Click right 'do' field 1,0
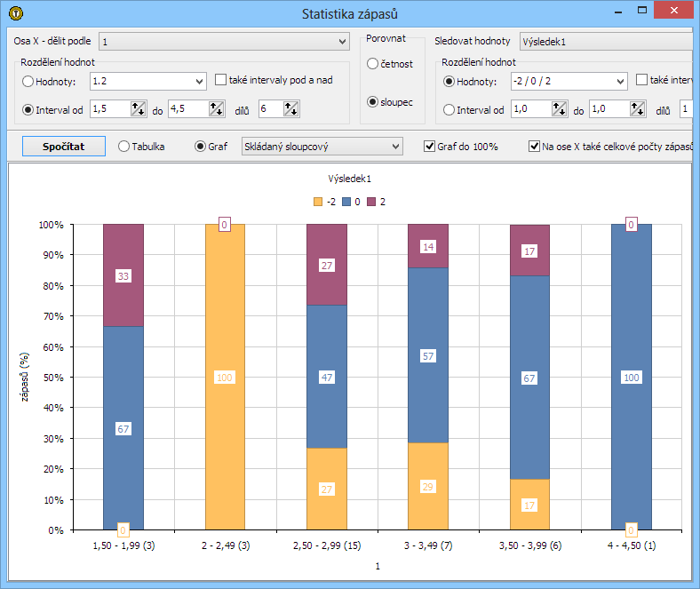The image size is (700, 589). pos(609,108)
